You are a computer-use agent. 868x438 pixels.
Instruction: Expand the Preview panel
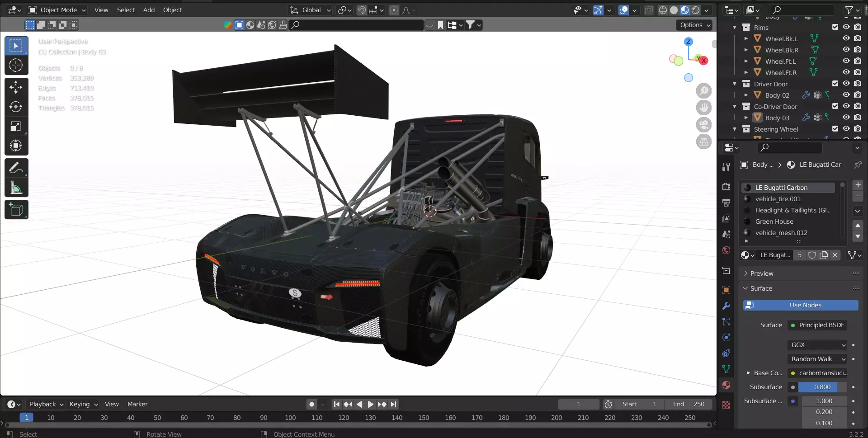pyautogui.click(x=746, y=273)
